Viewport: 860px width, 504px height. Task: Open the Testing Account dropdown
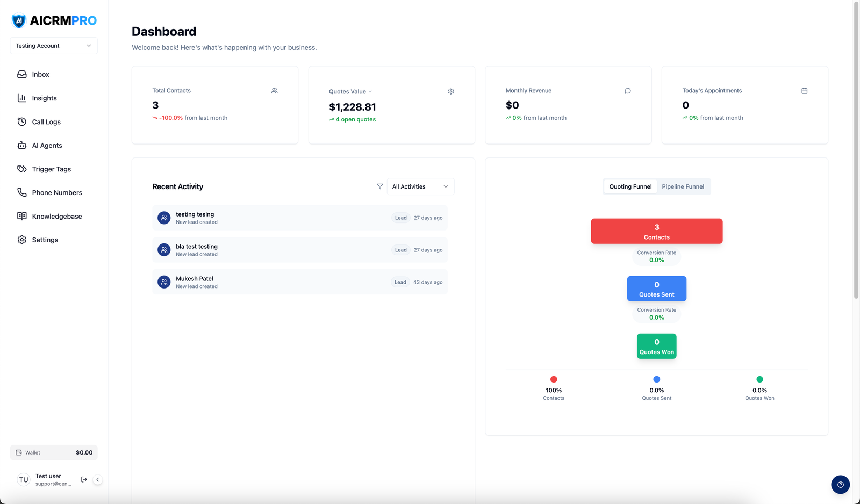coord(54,46)
